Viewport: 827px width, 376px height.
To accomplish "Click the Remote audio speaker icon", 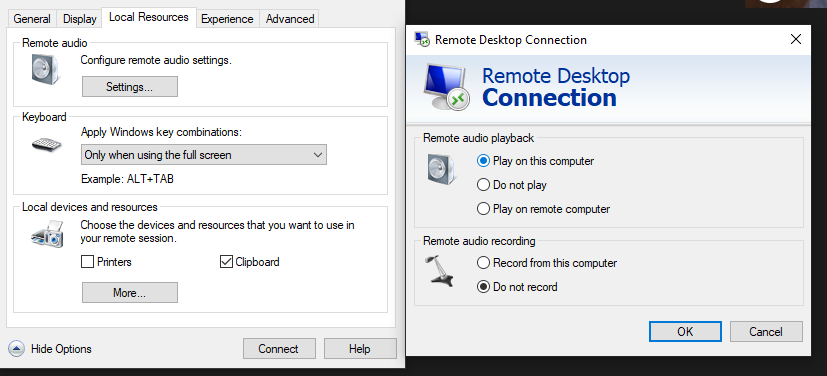I will [x=45, y=70].
